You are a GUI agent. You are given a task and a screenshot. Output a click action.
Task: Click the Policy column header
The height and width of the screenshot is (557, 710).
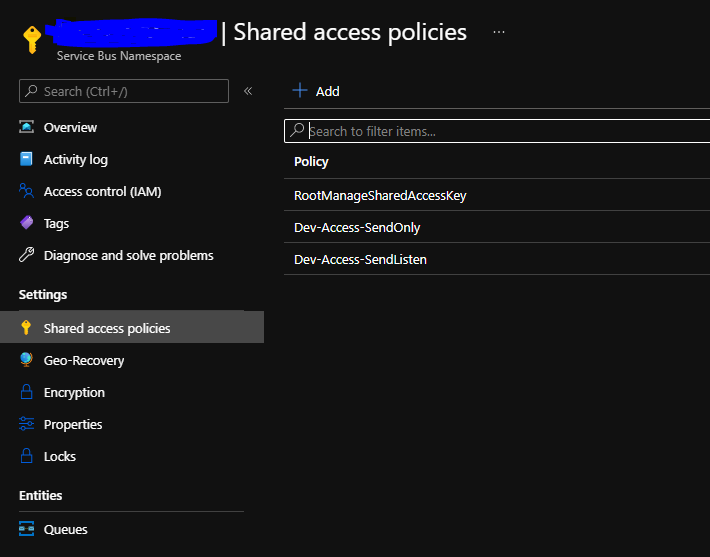click(311, 162)
